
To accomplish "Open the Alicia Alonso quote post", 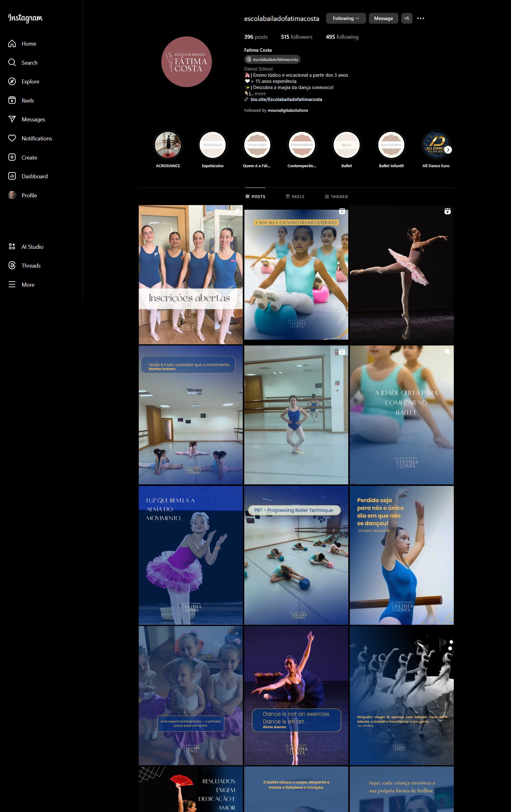I will (296, 695).
